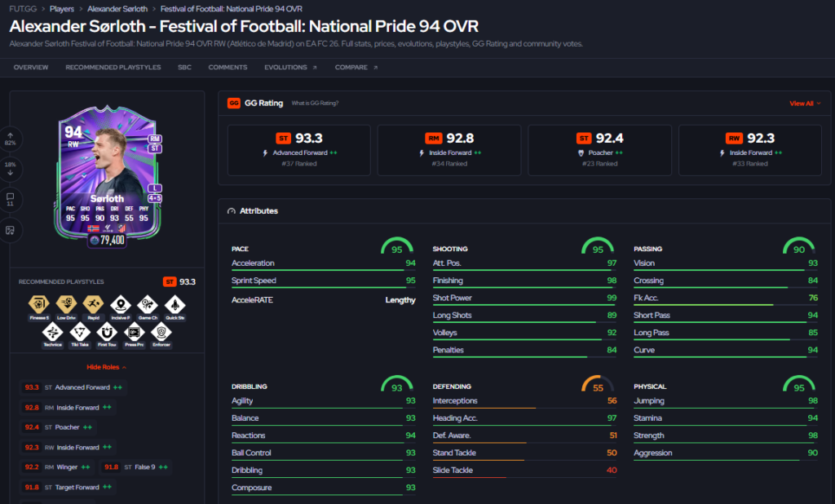The image size is (835, 504).
Task: Click the Finesse Shot playstyle icon
Action: [39, 304]
